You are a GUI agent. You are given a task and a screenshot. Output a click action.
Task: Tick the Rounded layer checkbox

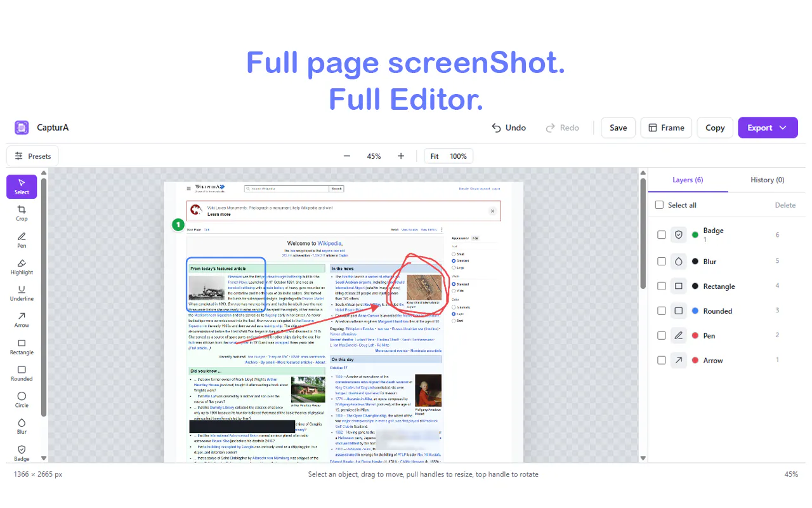point(662,311)
